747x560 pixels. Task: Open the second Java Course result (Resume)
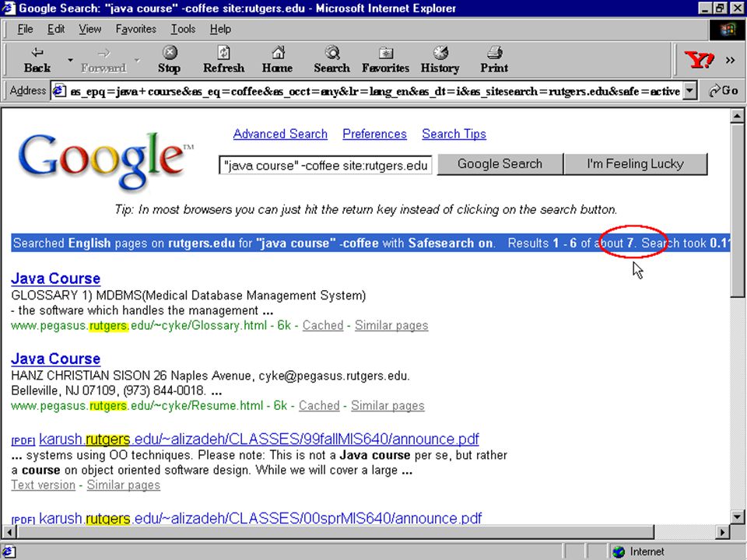pyautogui.click(x=56, y=359)
